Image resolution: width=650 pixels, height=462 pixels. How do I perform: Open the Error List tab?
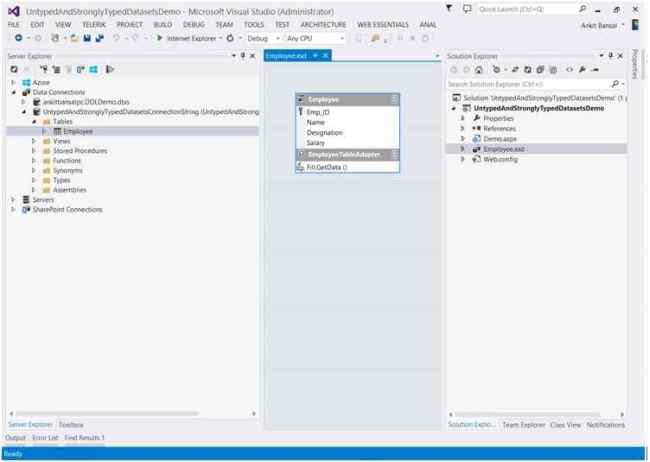tap(45, 438)
